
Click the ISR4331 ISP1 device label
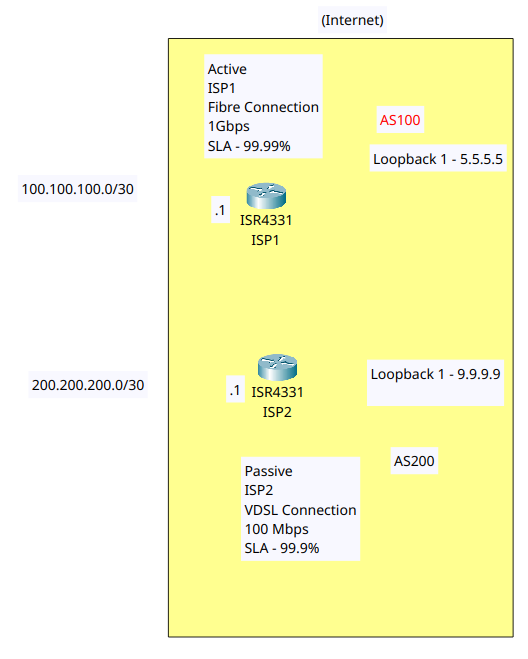[x=266, y=230]
